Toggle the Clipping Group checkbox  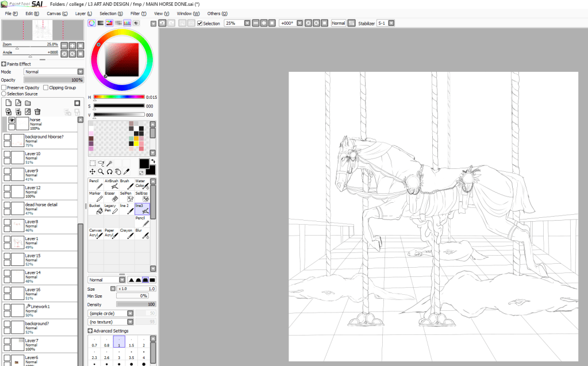[x=46, y=88]
